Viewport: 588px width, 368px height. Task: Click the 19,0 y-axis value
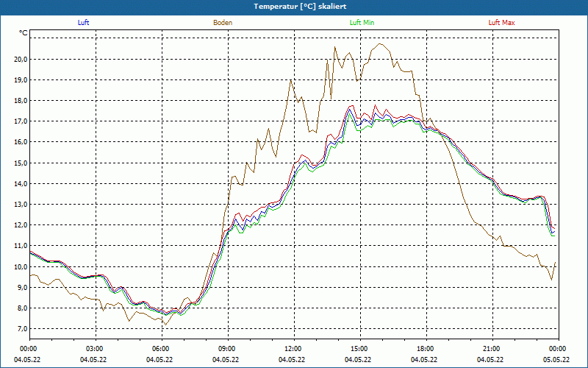tap(21, 79)
